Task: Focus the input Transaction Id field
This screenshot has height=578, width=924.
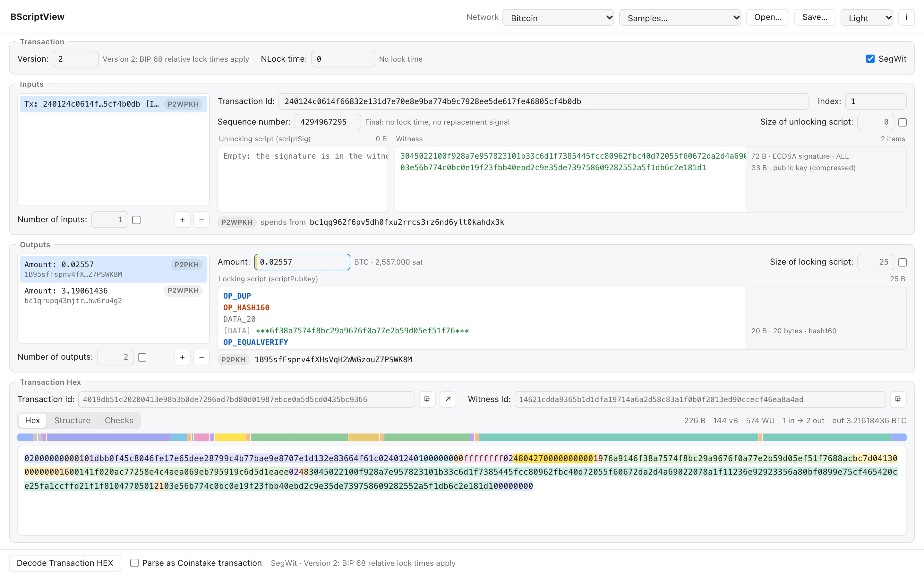Action: [x=544, y=101]
